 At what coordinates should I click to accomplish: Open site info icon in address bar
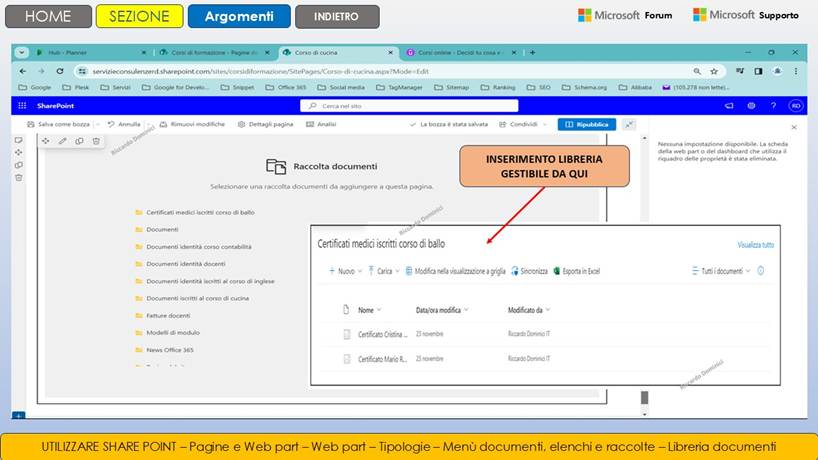(x=82, y=71)
